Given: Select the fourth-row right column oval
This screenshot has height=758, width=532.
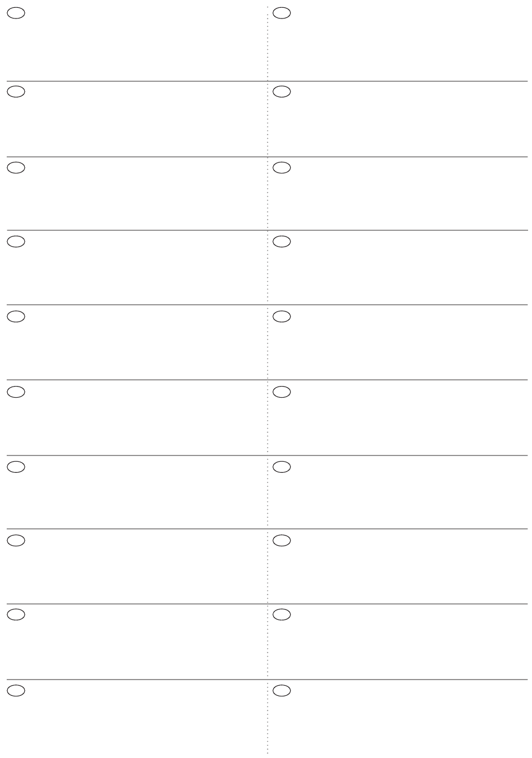Looking at the screenshot, I should click(282, 241).
